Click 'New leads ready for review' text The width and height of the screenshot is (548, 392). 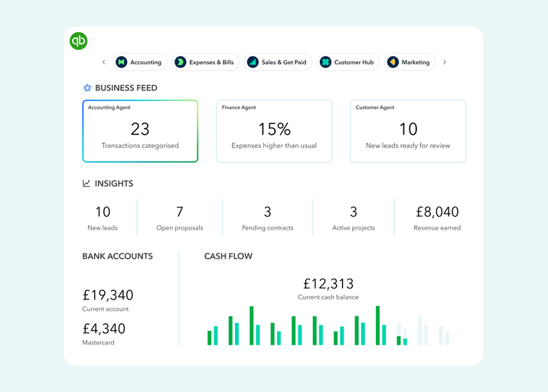click(408, 145)
